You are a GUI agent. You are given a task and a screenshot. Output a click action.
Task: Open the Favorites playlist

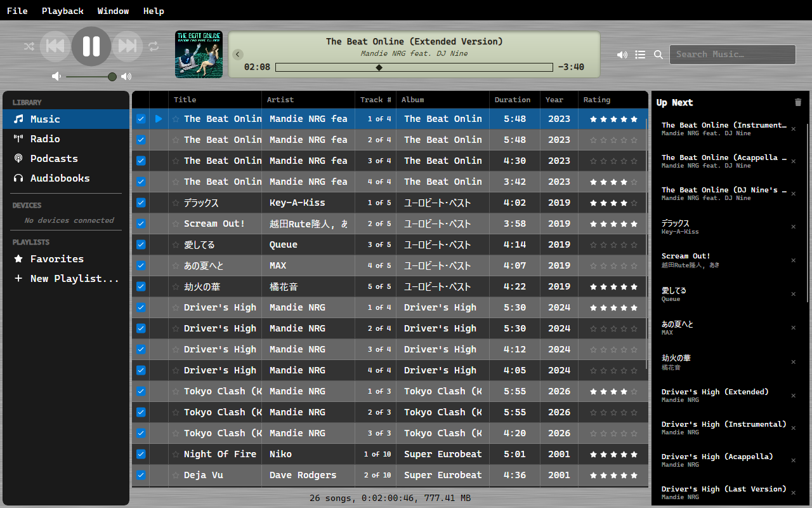[x=66, y=258]
